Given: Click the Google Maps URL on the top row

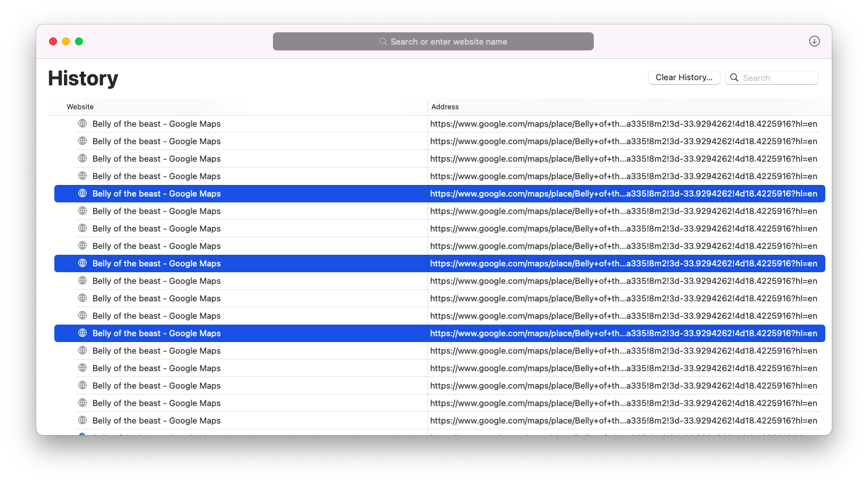Looking at the screenshot, I should coord(623,123).
